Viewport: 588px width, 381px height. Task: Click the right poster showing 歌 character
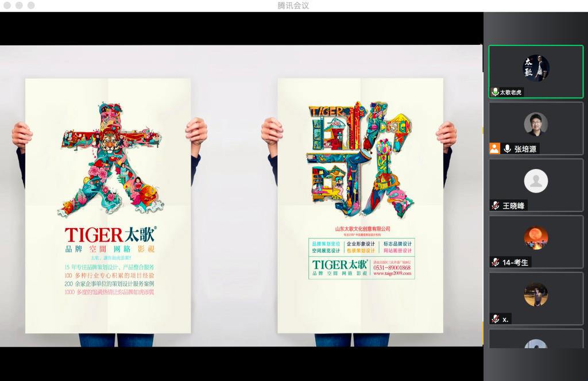click(x=360, y=205)
